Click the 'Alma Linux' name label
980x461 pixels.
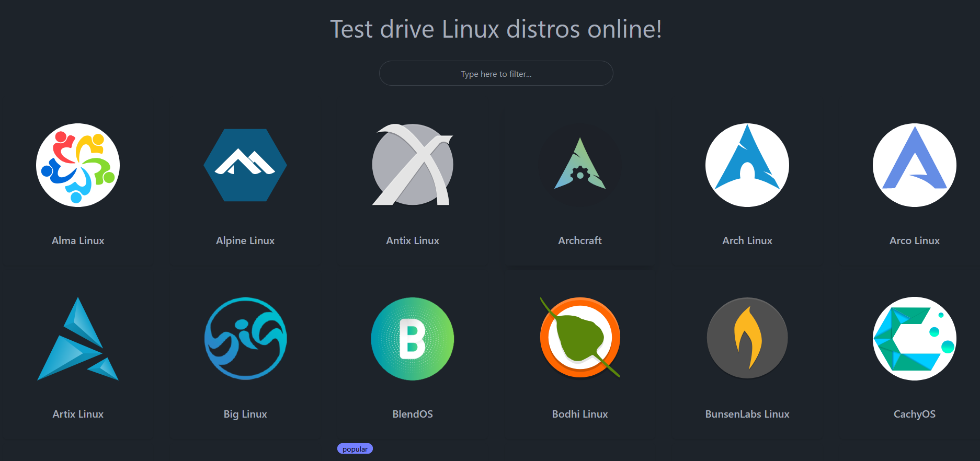pos(78,240)
